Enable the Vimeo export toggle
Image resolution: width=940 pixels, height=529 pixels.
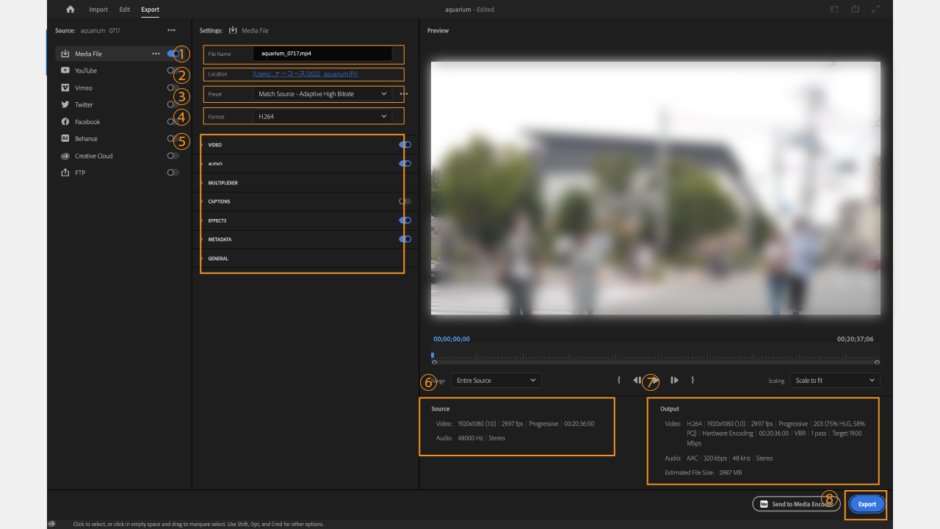pyautogui.click(x=172, y=88)
